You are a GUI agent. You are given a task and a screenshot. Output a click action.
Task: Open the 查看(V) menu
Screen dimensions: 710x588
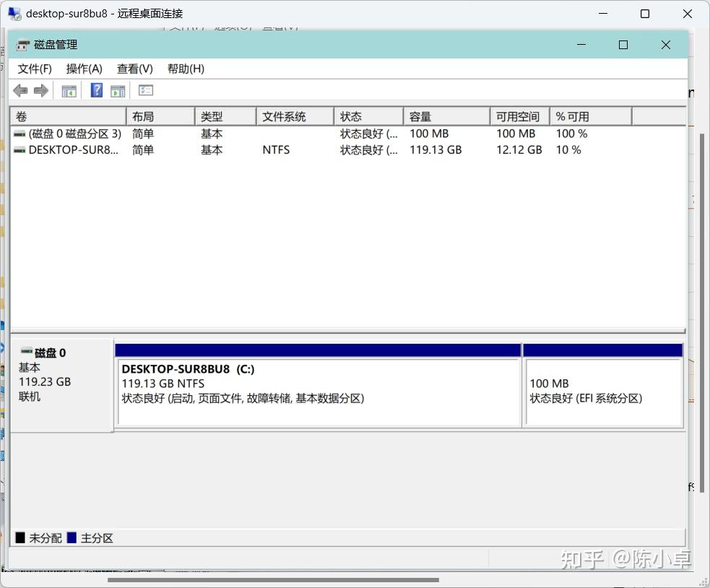pos(134,69)
